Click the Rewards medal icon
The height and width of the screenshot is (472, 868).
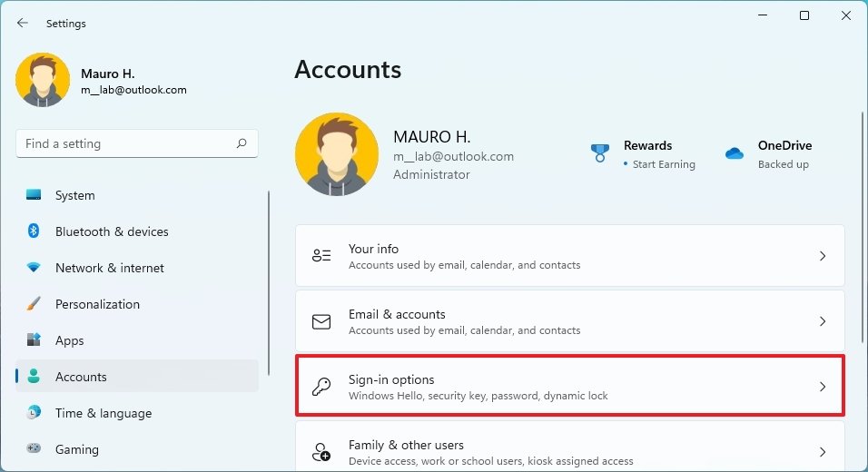(599, 153)
